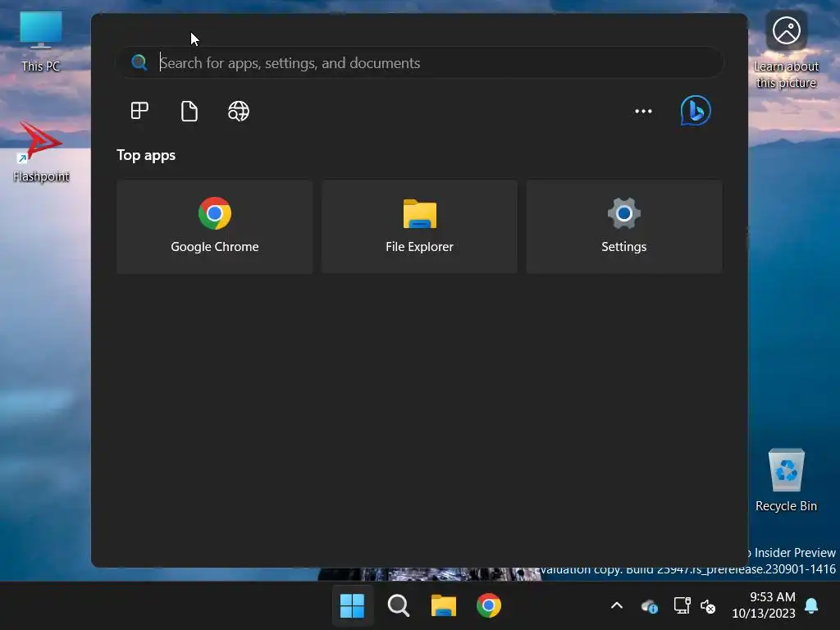Viewport: 840px width, 630px height.
Task: Select This PC desktop icon
Action: 41,43
